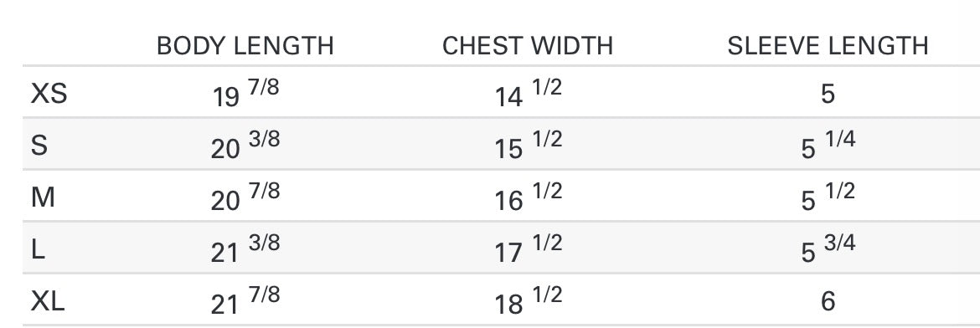Image resolution: width=980 pixels, height=328 pixels.
Task: Click XL body length 21 7/8
Action: point(245,302)
